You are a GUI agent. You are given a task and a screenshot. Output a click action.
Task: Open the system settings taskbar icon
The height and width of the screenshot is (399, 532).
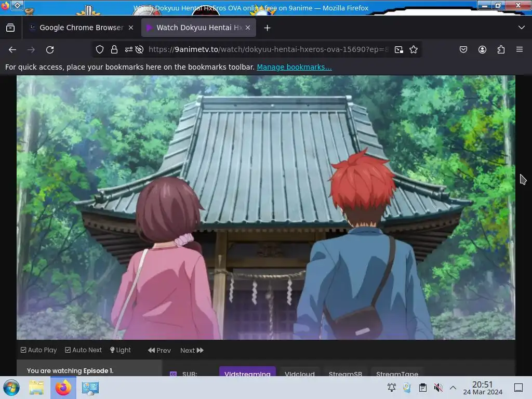click(90, 388)
